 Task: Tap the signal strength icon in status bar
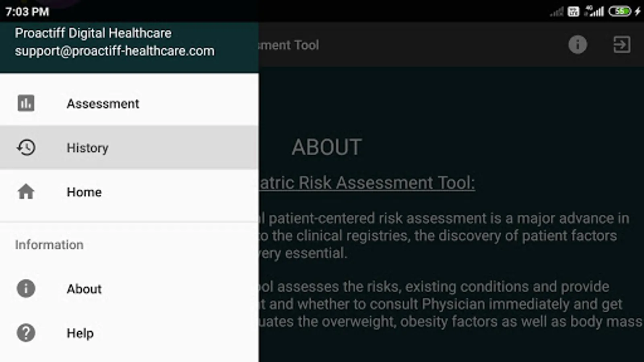[x=595, y=11]
